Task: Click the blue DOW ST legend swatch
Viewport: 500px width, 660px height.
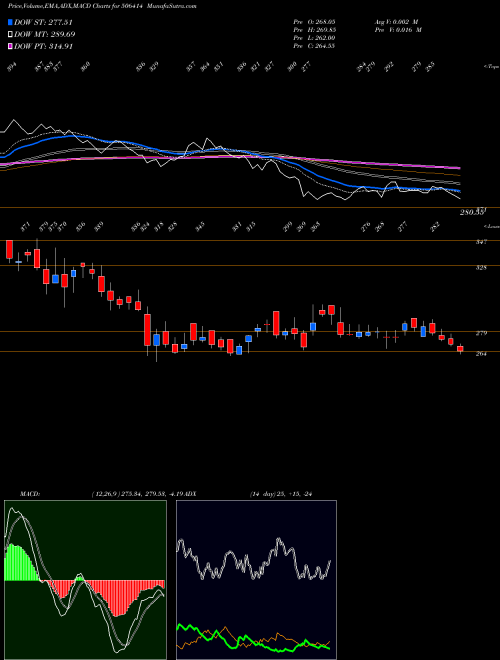Action: point(10,23)
